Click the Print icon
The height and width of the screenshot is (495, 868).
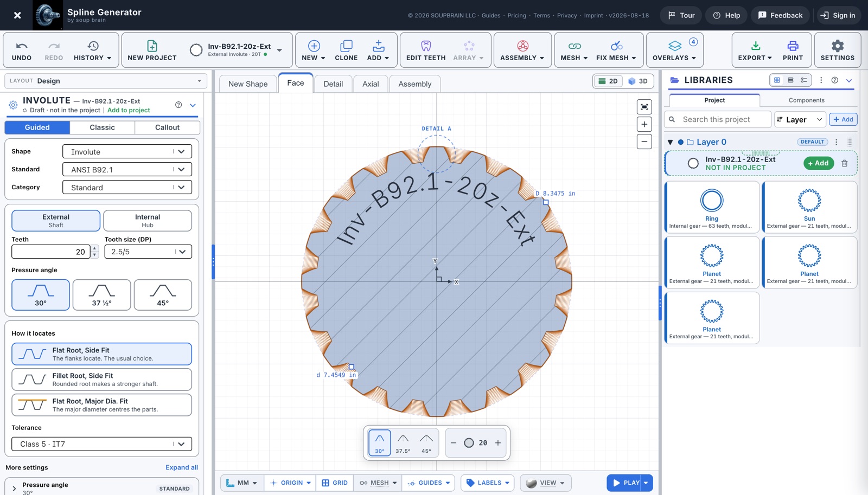(793, 50)
